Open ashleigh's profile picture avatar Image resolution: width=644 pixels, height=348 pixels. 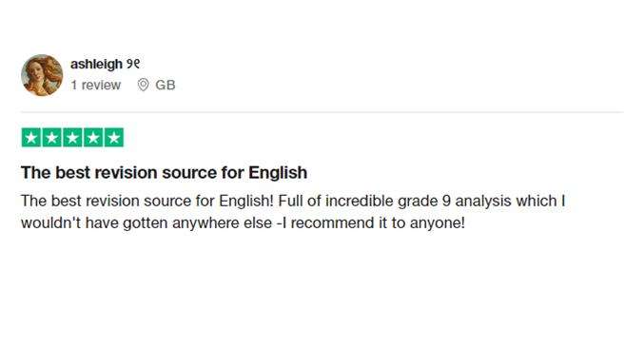[x=42, y=75]
